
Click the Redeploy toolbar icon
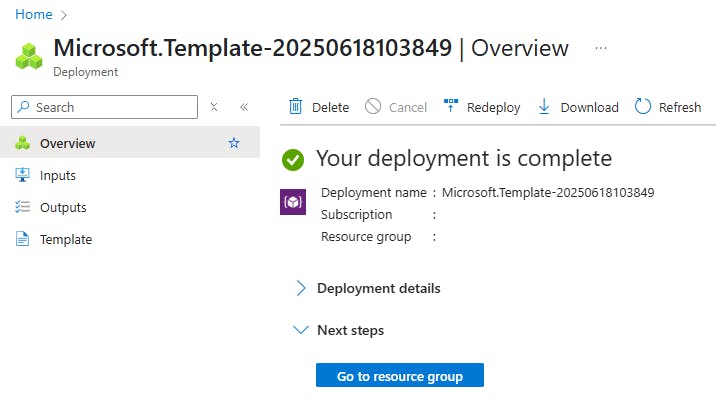tap(451, 106)
